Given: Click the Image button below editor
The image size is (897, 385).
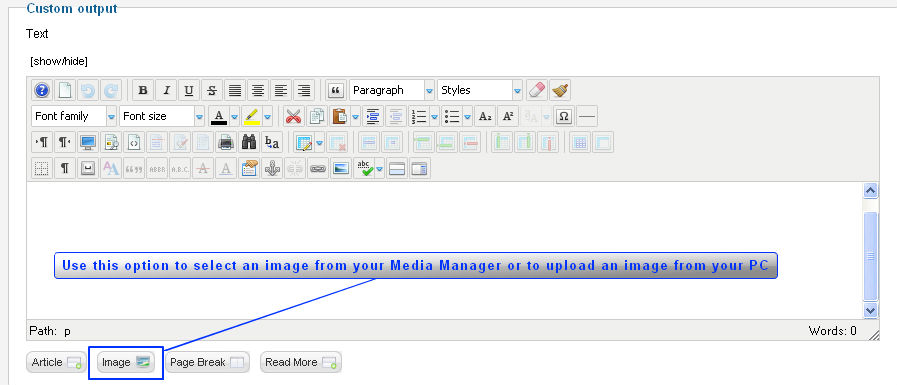Looking at the screenshot, I should click(126, 362).
